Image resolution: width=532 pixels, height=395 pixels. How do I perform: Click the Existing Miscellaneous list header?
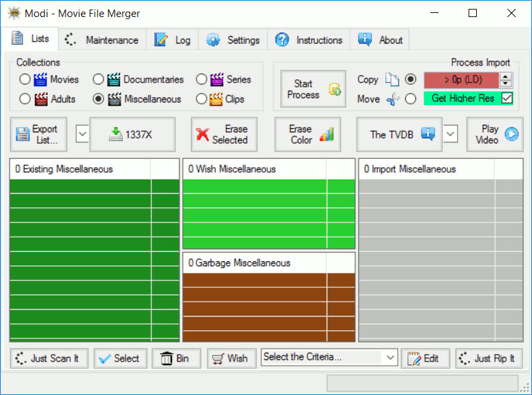[x=80, y=169]
